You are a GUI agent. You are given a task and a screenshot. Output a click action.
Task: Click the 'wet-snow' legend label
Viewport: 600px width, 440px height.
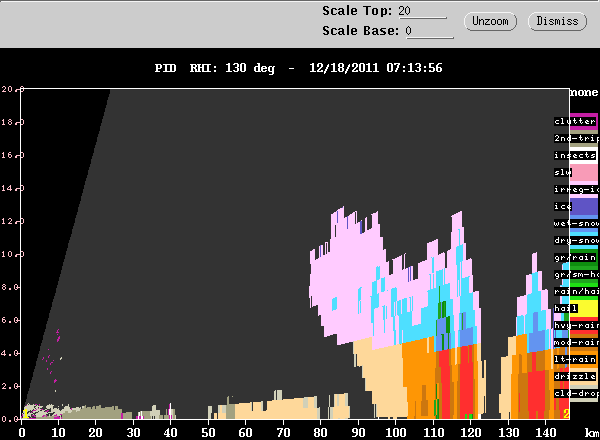(577, 223)
